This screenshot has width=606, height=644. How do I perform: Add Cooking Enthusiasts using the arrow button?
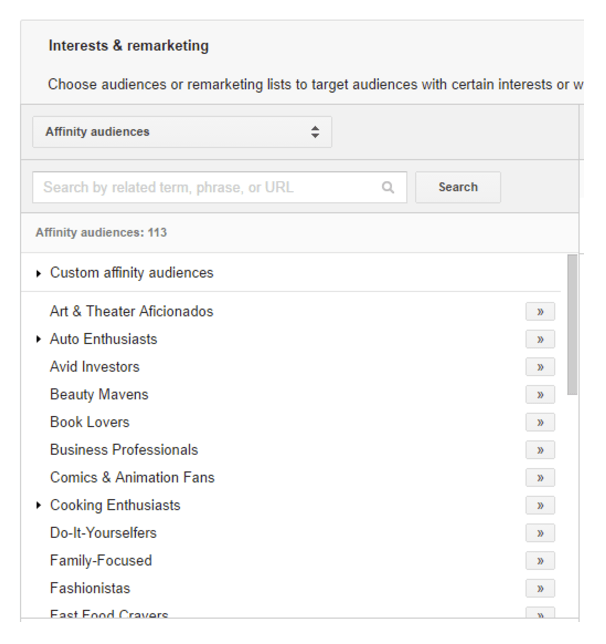(540, 506)
